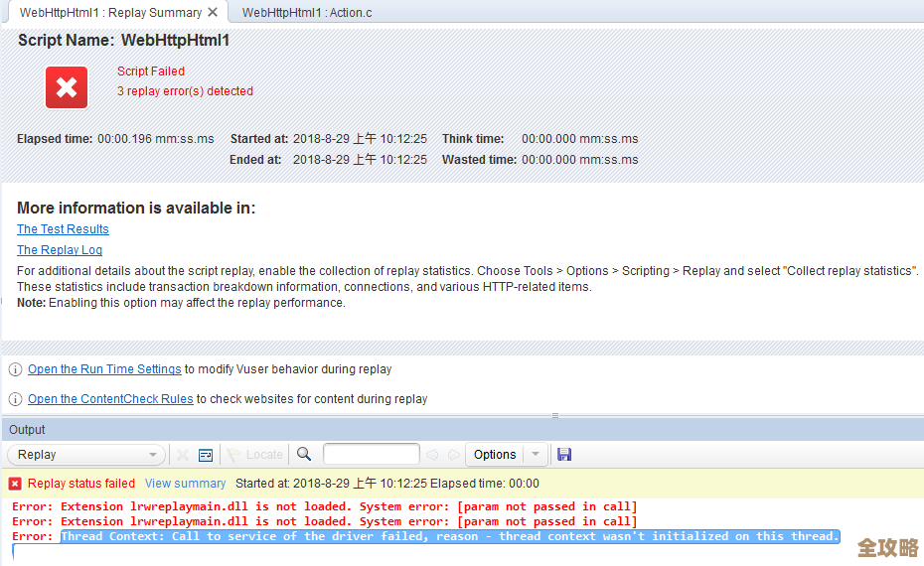Expand the Options dropdown arrow
Screen dimensions: 924x566
tap(536, 455)
